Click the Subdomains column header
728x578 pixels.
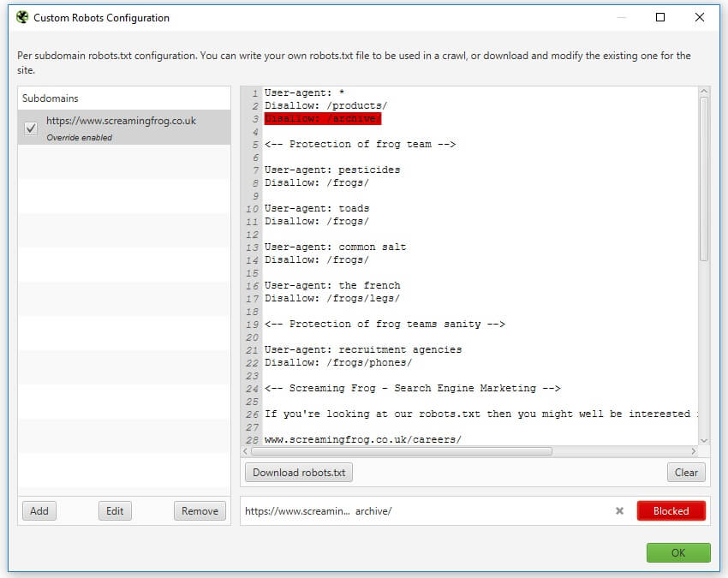pyautogui.click(x=124, y=98)
